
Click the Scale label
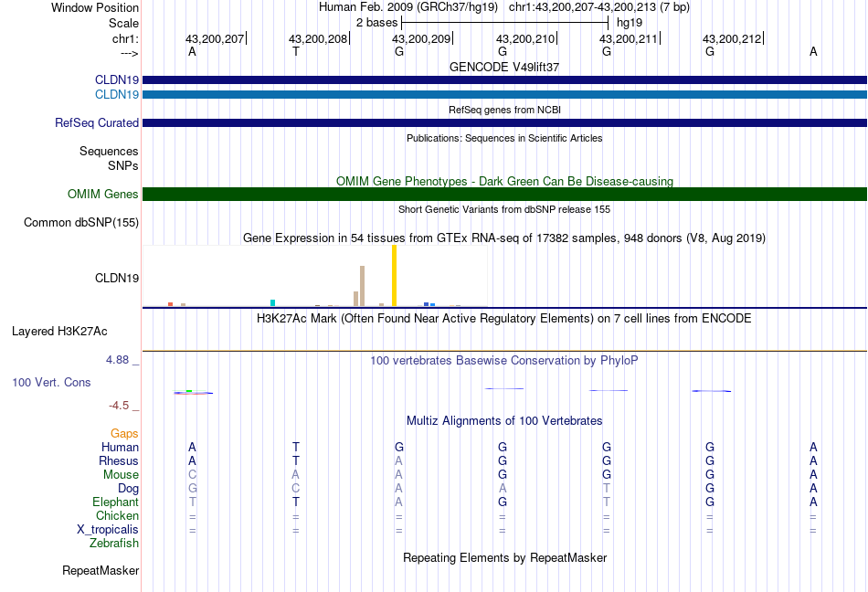pyautogui.click(x=123, y=23)
